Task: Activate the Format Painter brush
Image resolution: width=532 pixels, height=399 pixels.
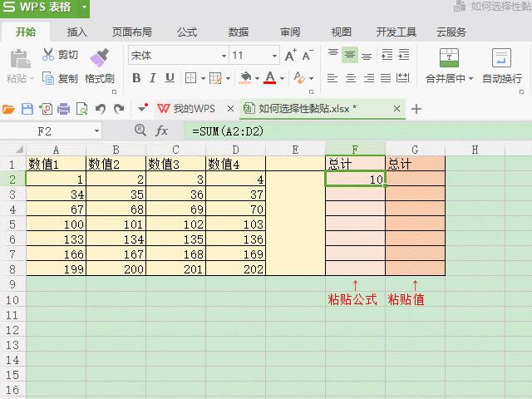Action: click(100, 57)
